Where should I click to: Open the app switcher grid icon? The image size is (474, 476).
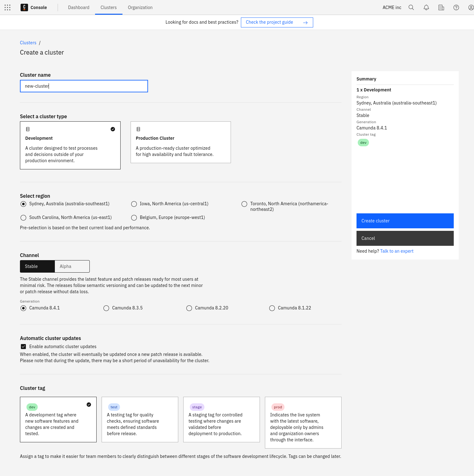click(x=7, y=7)
